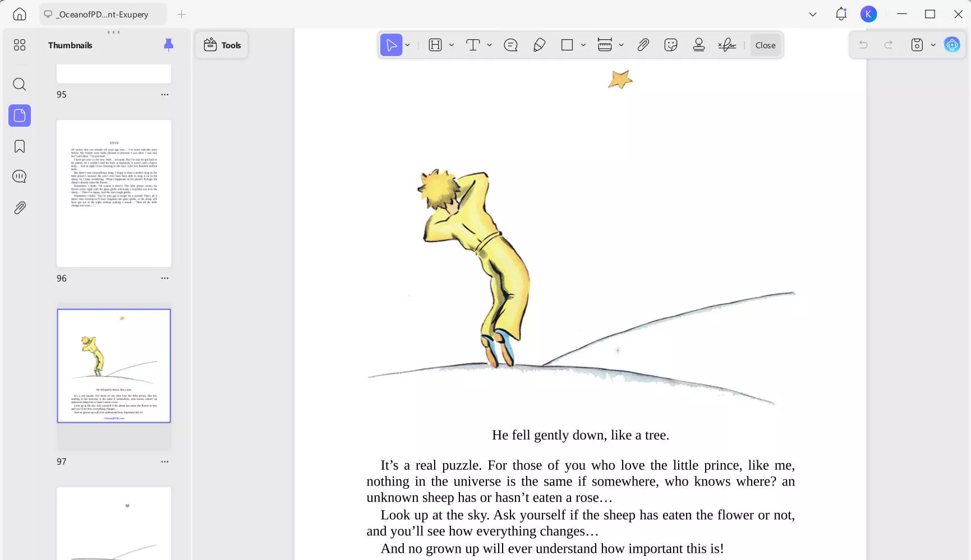
Task: Add a comment with the Comment tool
Action: click(x=510, y=45)
